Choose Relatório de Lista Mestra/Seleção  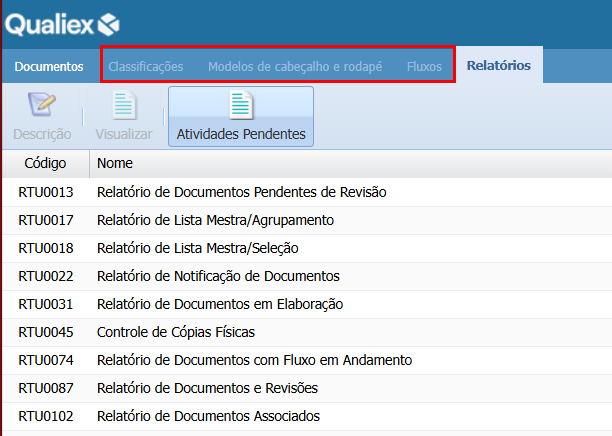pos(197,248)
